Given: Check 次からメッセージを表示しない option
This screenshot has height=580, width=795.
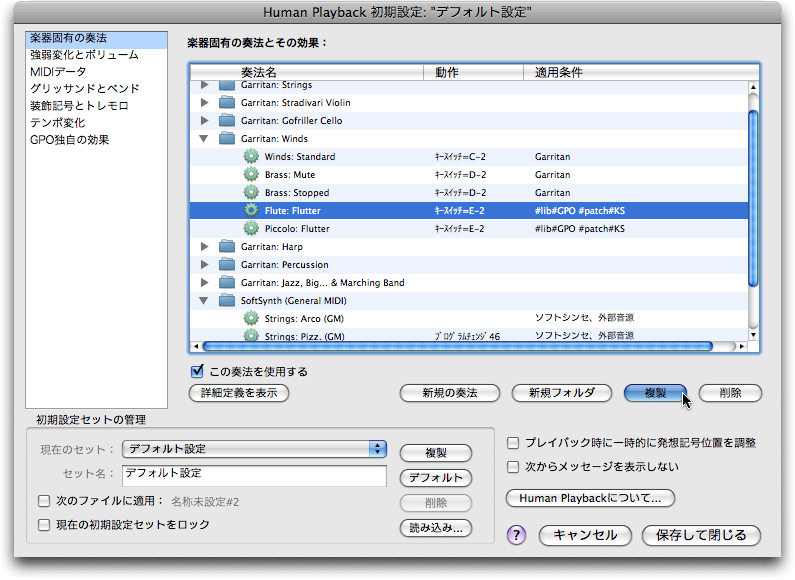Looking at the screenshot, I should pos(513,466).
